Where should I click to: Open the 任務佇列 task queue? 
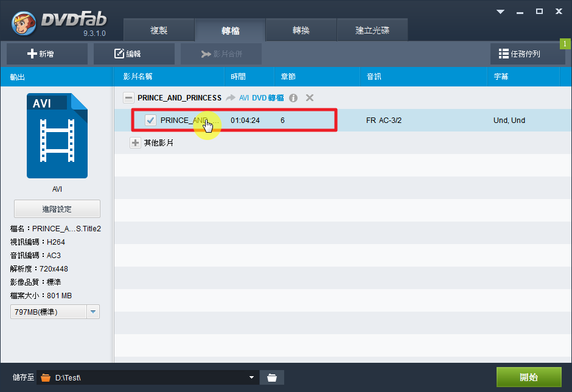[x=527, y=54]
